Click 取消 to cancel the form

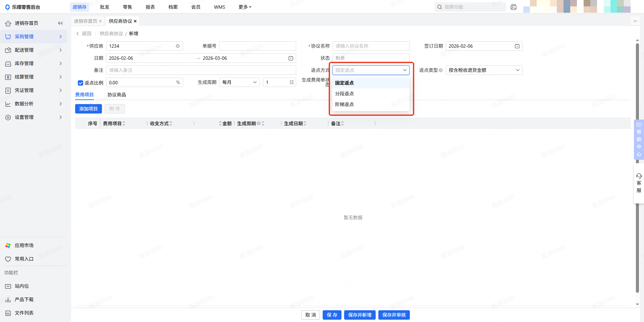pos(311,315)
